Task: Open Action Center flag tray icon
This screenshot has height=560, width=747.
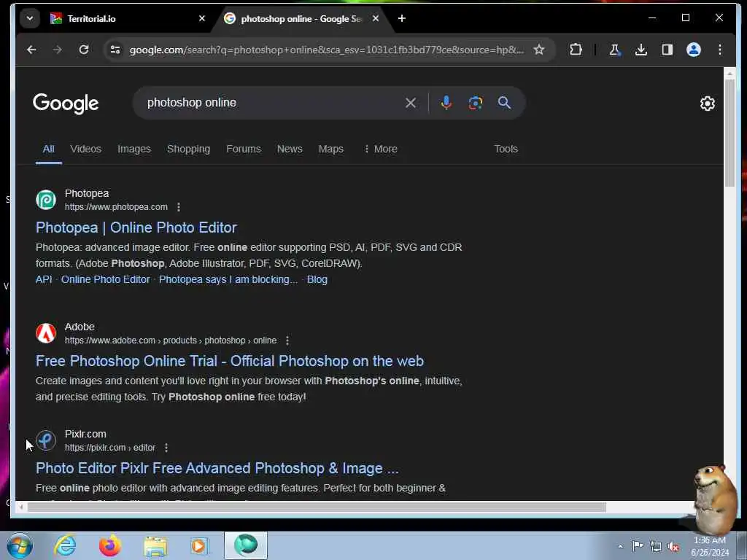Action: click(638, 545)
